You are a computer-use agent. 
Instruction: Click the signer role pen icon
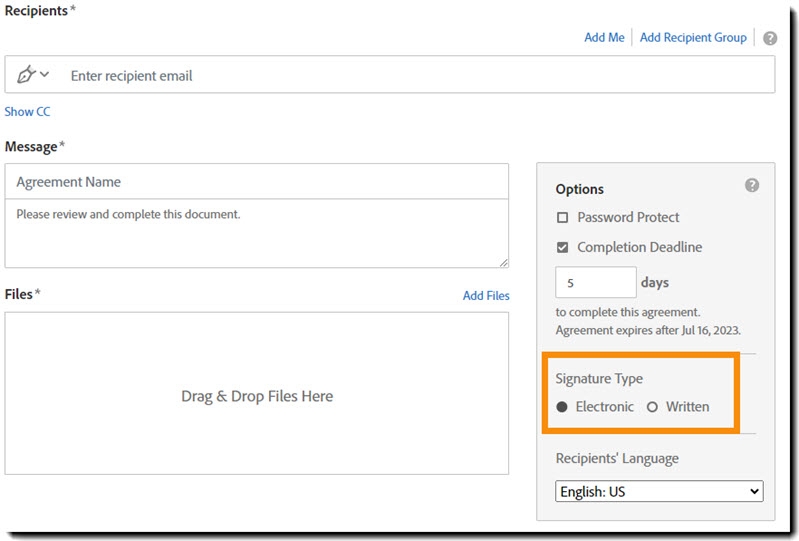tap(26, 75)
